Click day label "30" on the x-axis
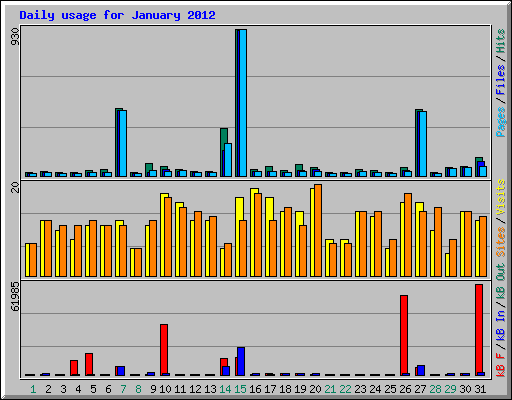This screenshot has height=400, width=512. (x=465, y=389)
